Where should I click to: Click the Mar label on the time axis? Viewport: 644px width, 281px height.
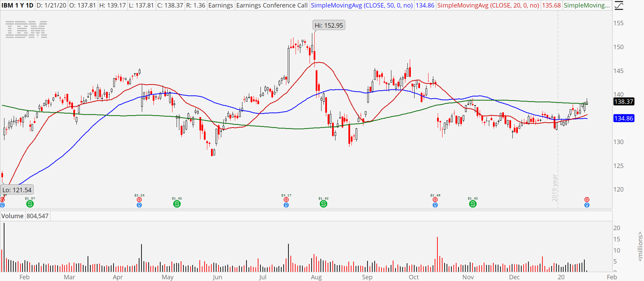70,277
